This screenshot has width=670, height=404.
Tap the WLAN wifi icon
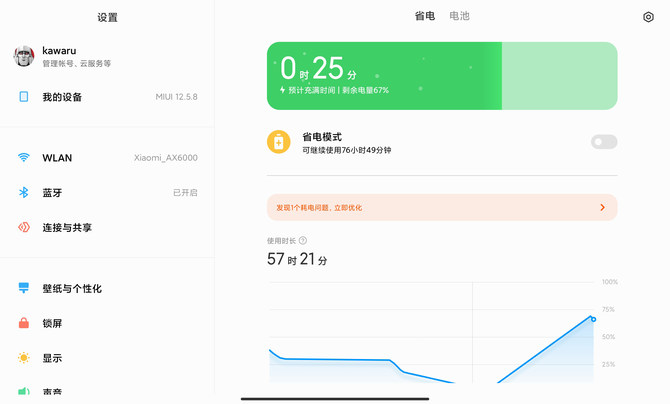[24, 158]
